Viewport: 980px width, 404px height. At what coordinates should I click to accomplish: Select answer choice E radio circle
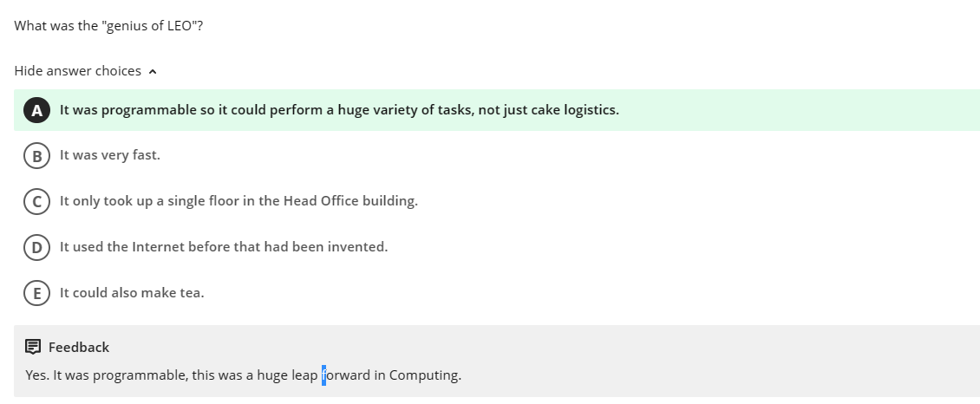(x=36, y=293)
